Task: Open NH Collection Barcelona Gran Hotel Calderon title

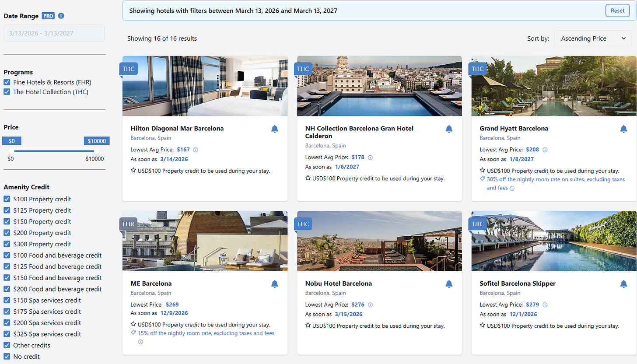Action: coord(359,132)
